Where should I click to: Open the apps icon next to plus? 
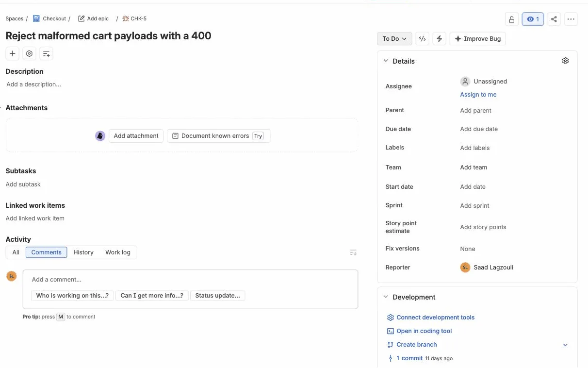coord(30,53)
